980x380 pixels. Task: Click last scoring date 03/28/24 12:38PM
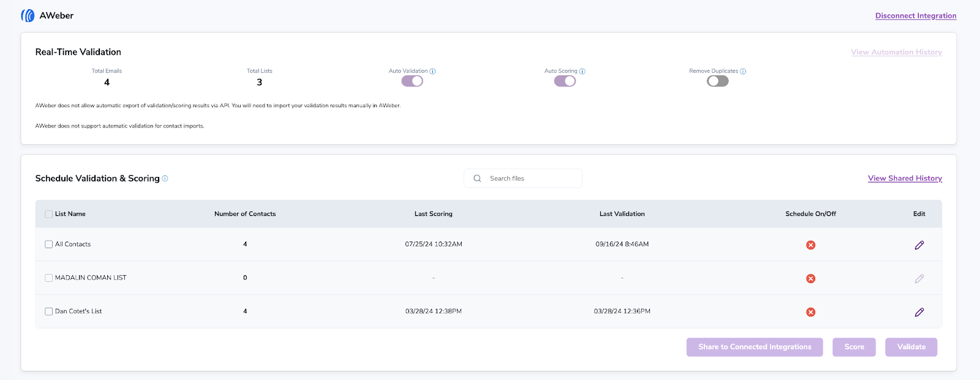coord(434,311)
